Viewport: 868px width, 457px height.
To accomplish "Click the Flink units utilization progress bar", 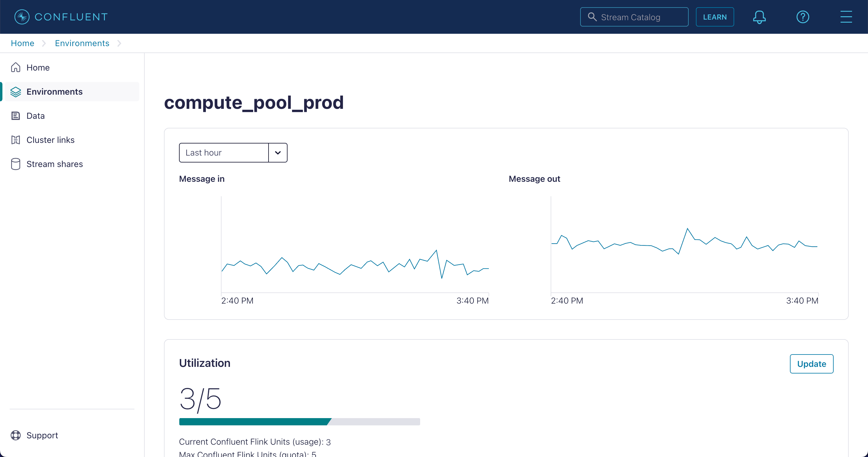I will (x=299, y=421).
